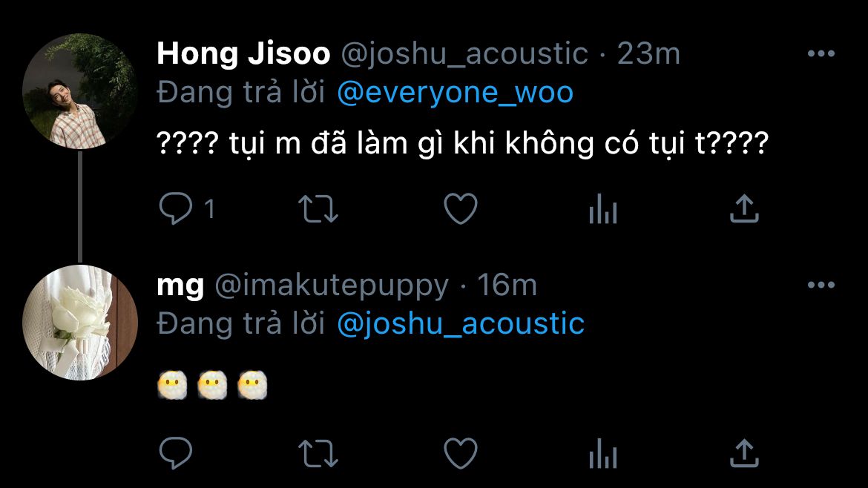The width and height of the screenshot is (868, 488).
Task: Open mg's white rose profile picture
Action: (79, 323)
